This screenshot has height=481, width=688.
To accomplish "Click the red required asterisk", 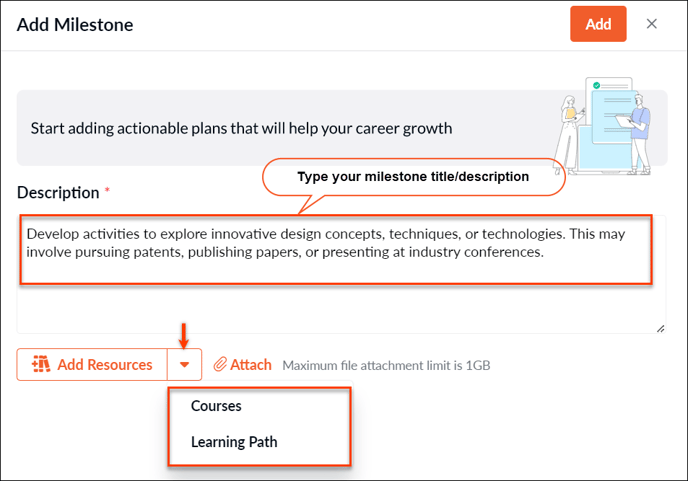I will pyautogui.click(x=107, y=190).
